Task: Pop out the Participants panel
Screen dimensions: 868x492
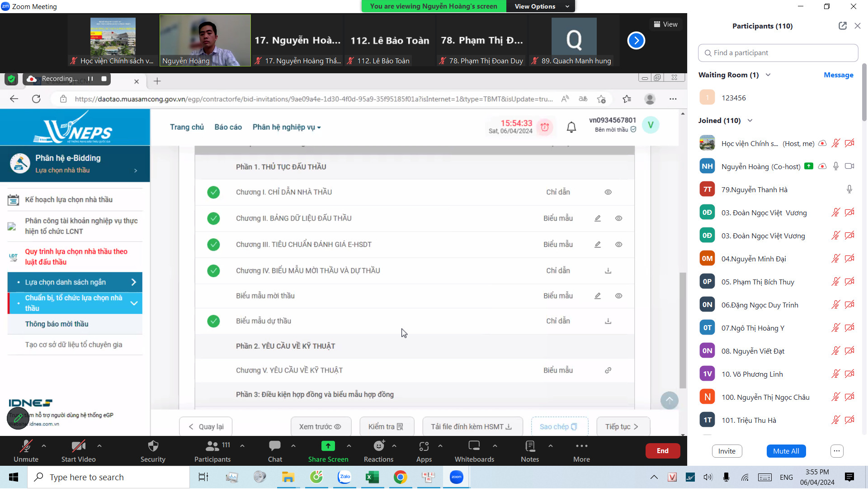Action: [x=842, y=26]
